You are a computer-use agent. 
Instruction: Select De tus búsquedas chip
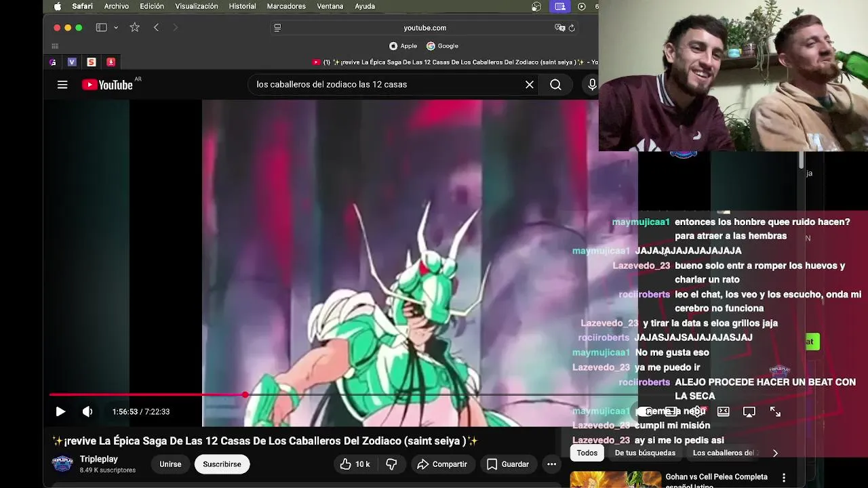click(x=645, y=453)
